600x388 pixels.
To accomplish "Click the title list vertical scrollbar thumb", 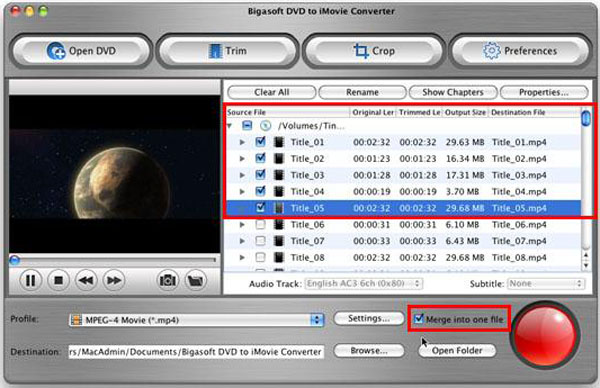I will coord(586,117).
